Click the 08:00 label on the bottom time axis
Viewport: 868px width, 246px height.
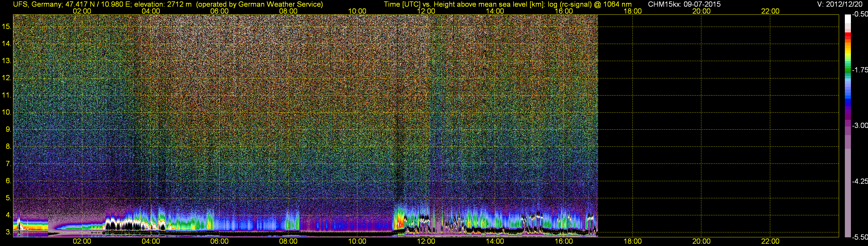pos(288,241)
